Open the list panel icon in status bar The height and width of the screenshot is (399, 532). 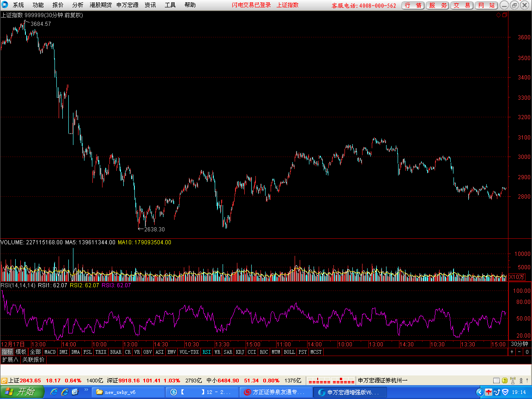pyautogui.click(x=496, y=381)
